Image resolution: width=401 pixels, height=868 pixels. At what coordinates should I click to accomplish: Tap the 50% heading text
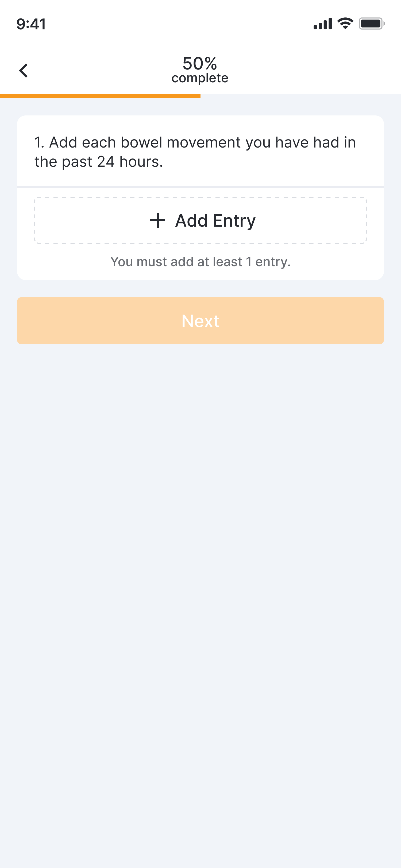pyautogui.click(x=199, y=63)
